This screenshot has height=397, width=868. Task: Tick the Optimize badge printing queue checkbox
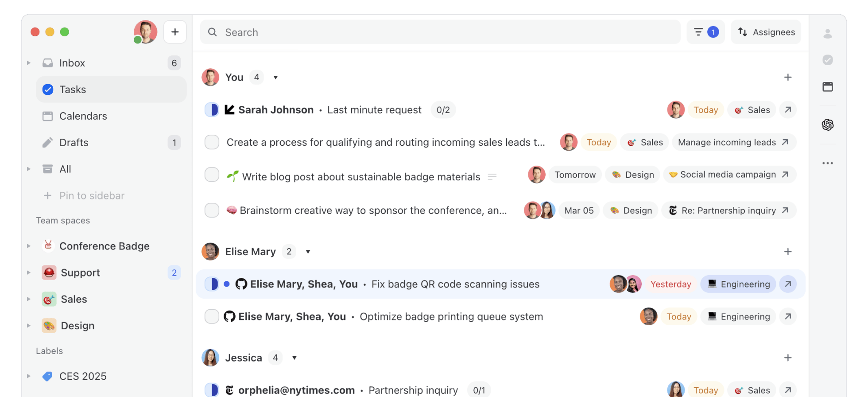click(212, 317)
